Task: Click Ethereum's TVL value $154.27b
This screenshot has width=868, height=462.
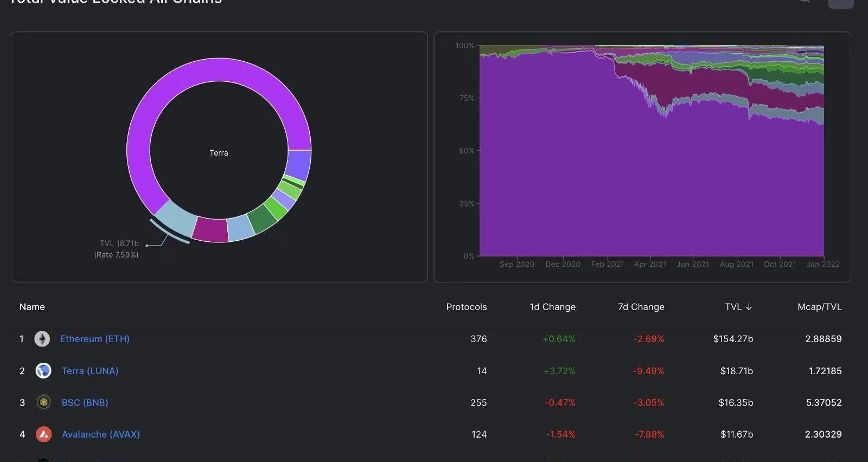Action: pos(733,339)
